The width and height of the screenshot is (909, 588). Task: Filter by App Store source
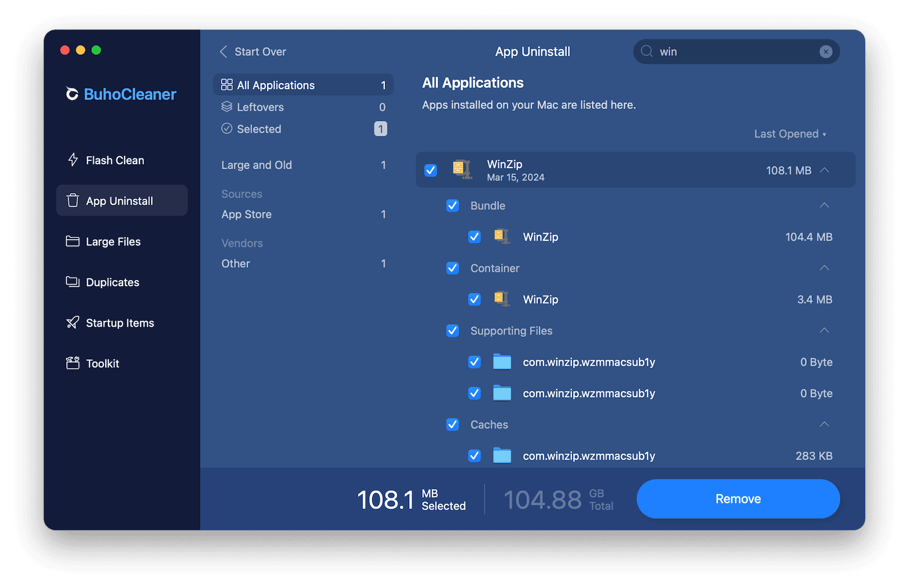(x=303, y=214)
